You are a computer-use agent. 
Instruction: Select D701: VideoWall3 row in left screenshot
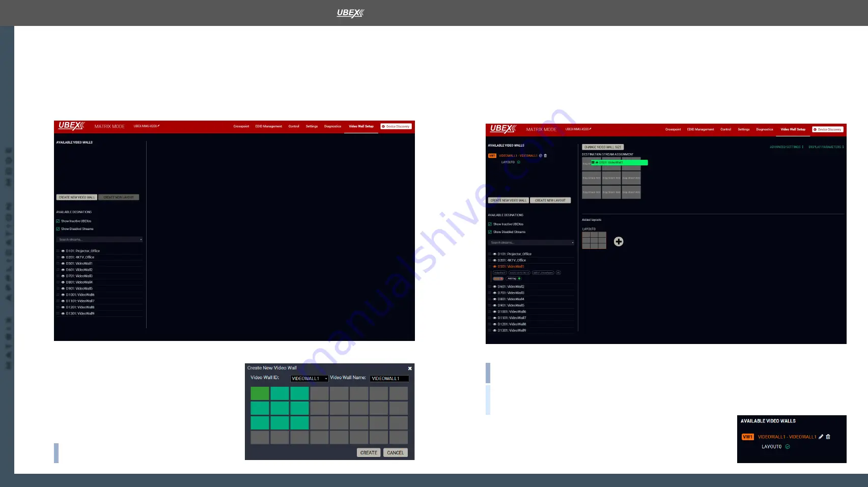tap(100, 276)
